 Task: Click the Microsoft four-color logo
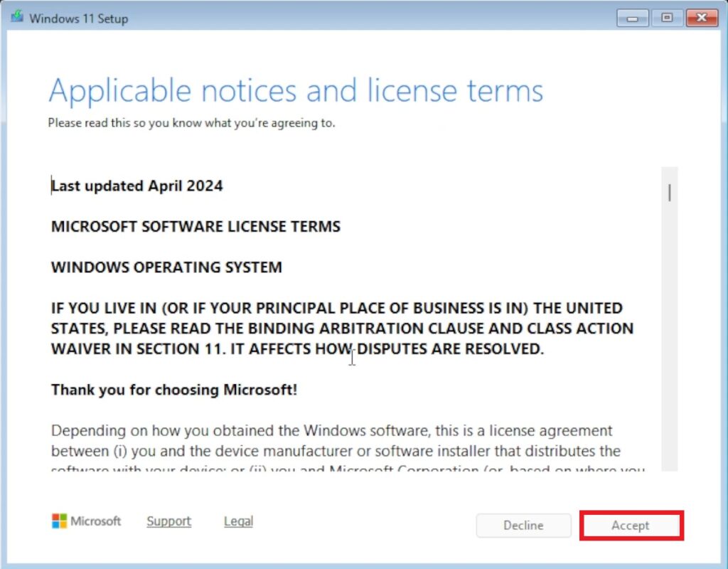[x=60, y=521]
